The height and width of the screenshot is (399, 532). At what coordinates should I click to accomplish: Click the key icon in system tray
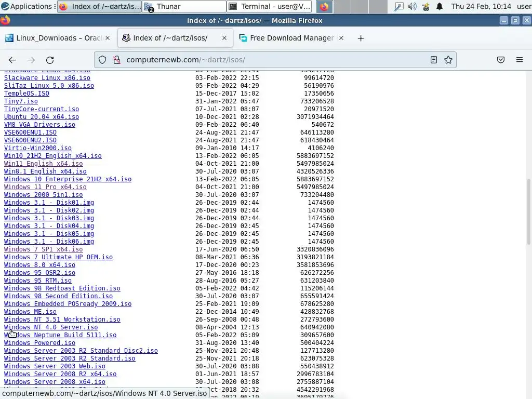click(x=399, y=6)
